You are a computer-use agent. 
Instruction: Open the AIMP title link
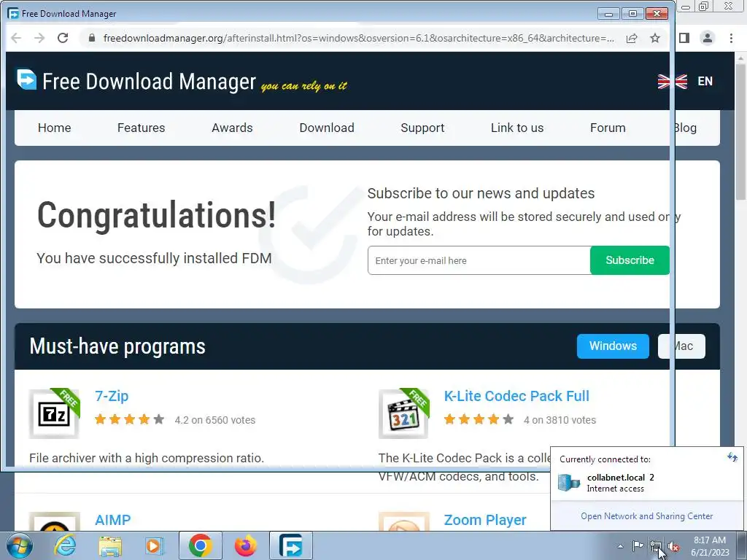point(112,520)
